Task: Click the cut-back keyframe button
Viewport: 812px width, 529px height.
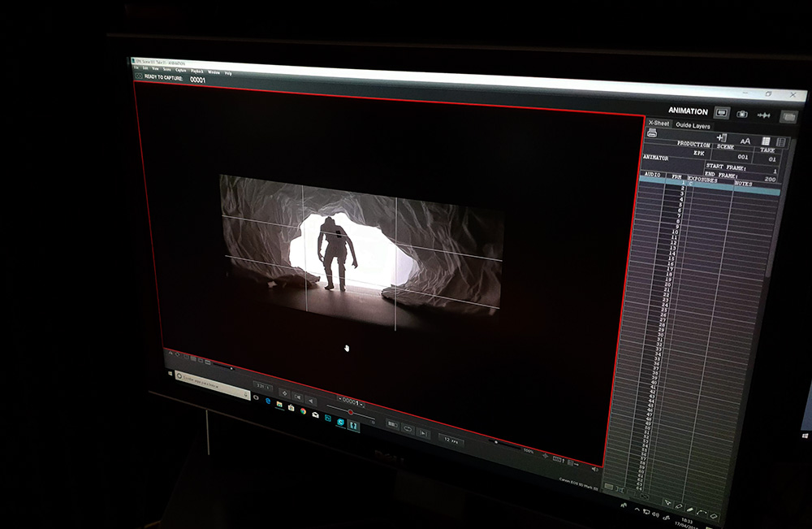Action: pos(283,393)
